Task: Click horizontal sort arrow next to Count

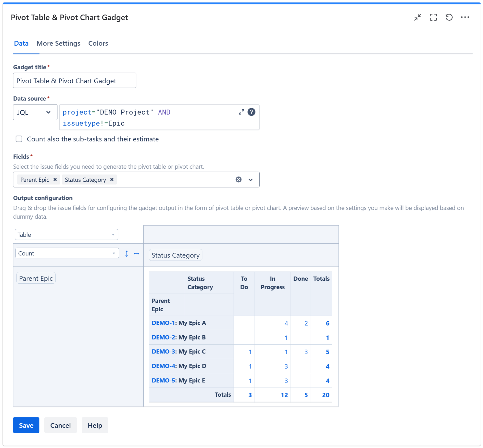Action: (137, 254)
